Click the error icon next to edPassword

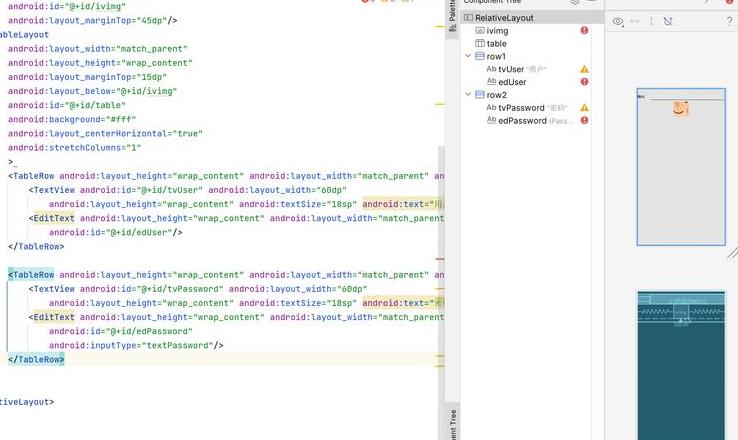(x=584, y=120)
